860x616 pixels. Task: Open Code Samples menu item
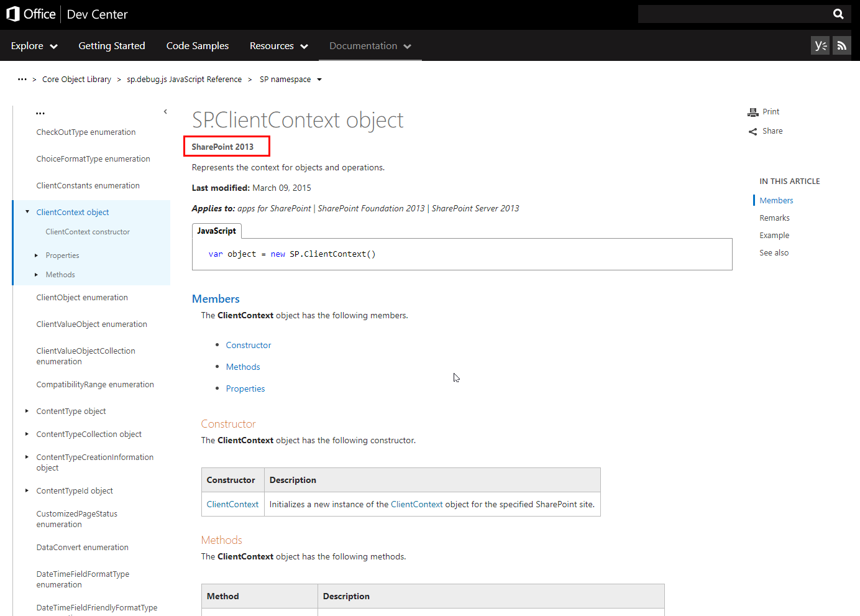198,46
